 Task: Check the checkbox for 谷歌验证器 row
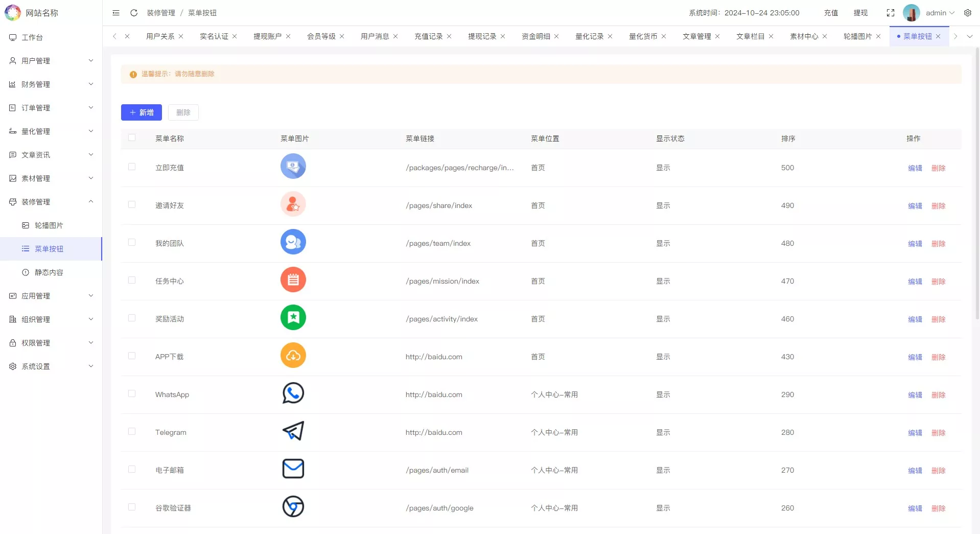[x=132, y=507]
